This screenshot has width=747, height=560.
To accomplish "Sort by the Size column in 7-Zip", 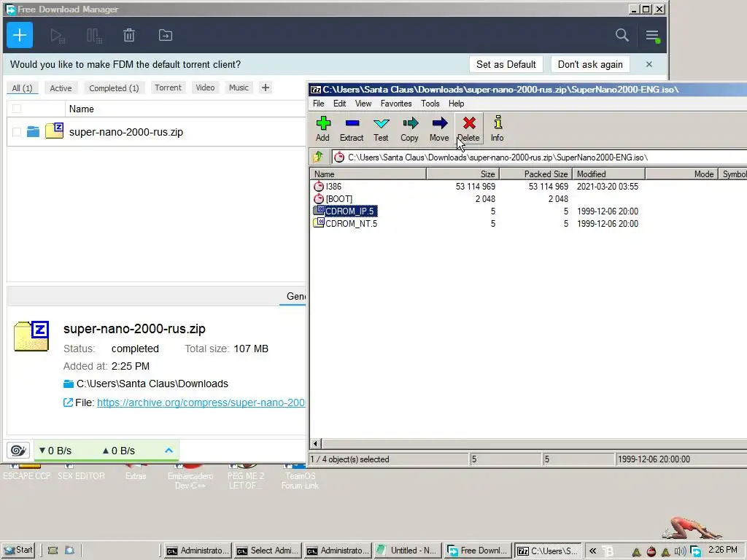I will (x=462, y=174).
